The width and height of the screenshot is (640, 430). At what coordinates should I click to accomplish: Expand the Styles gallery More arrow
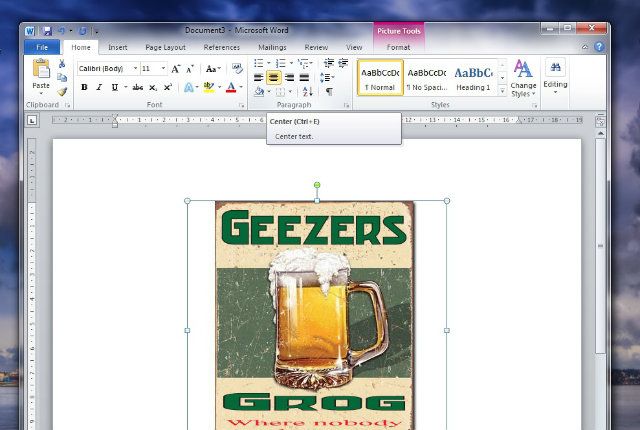pyautogui.click(x=502, y=91)
